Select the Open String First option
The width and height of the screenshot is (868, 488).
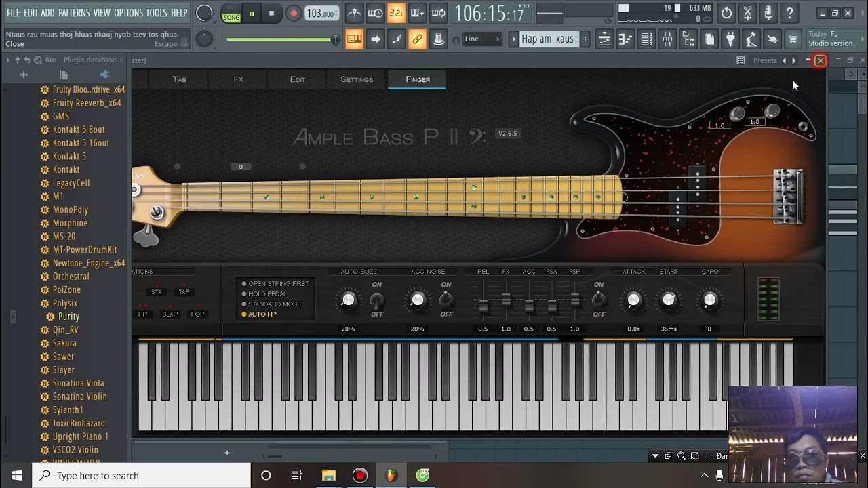point(275,284)
